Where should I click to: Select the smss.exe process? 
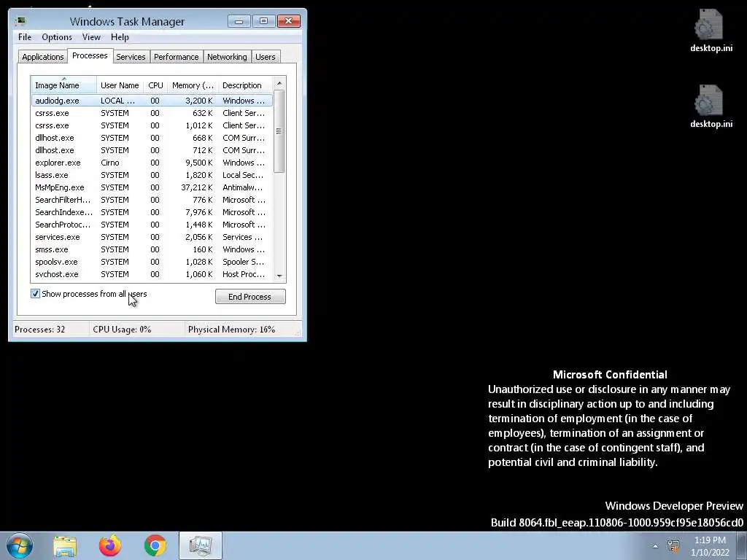[152, 249]
